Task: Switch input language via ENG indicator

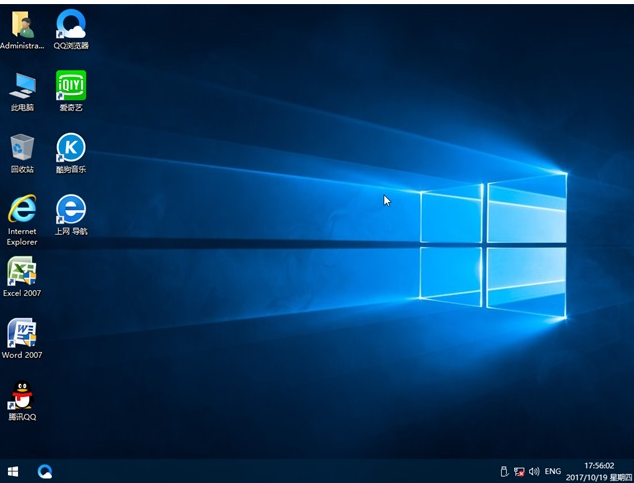Action: click(553, 471)
